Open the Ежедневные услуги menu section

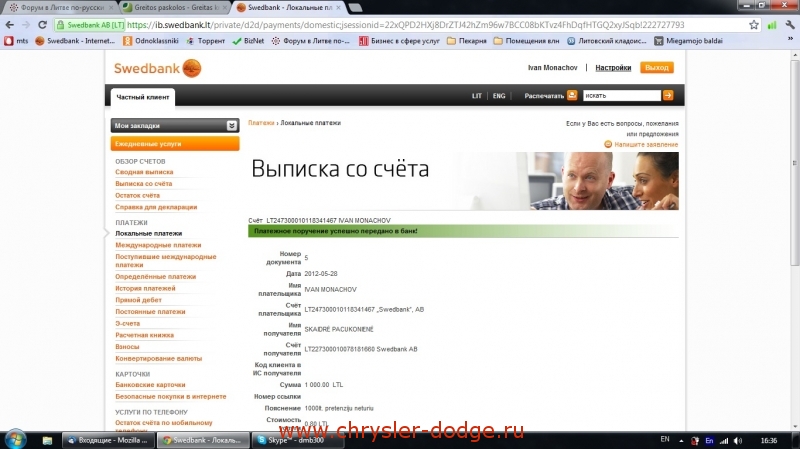click(x=175, y=144)
